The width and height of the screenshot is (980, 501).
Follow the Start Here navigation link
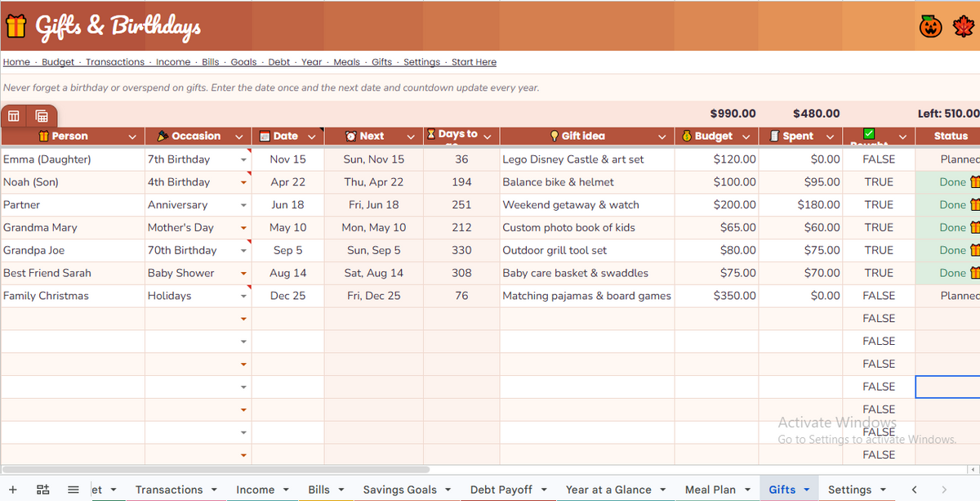coord(474,62)
